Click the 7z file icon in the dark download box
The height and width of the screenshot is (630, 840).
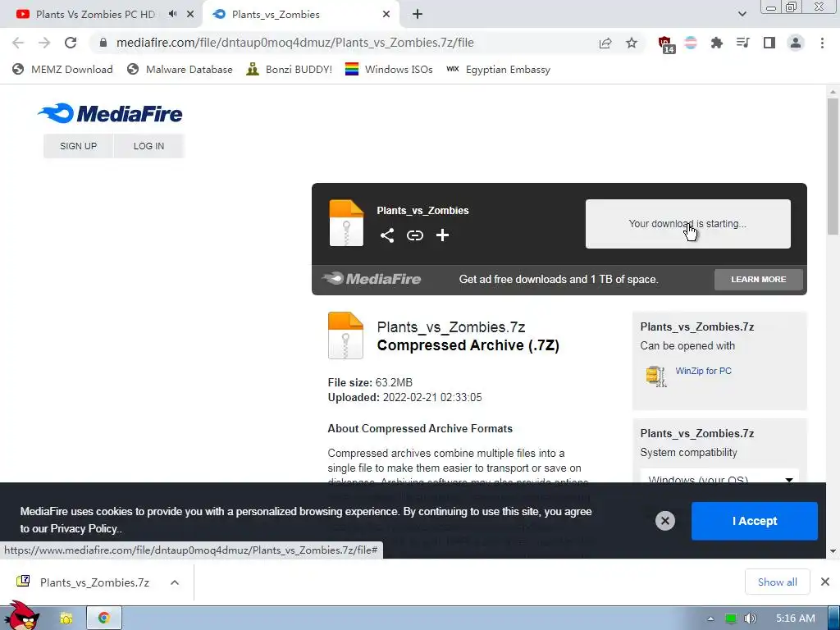346,223
